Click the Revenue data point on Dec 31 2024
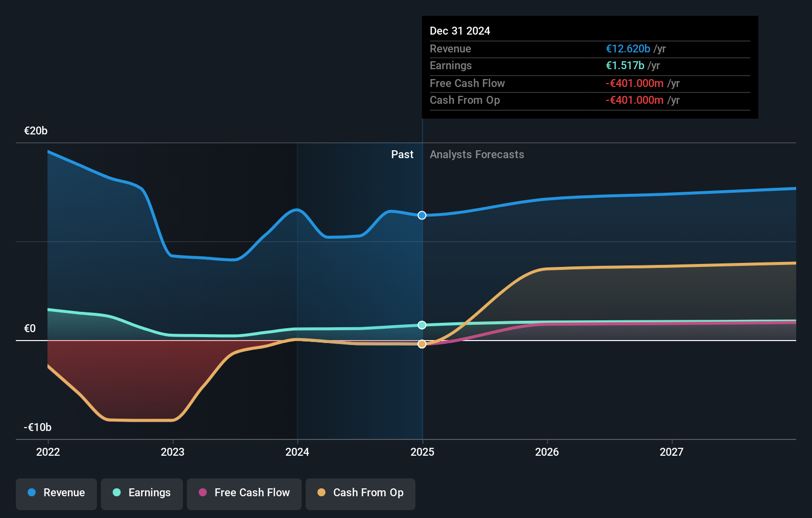The height and width of the screenshot is (518, 812). pyautogui.click(x=422, y=215)
